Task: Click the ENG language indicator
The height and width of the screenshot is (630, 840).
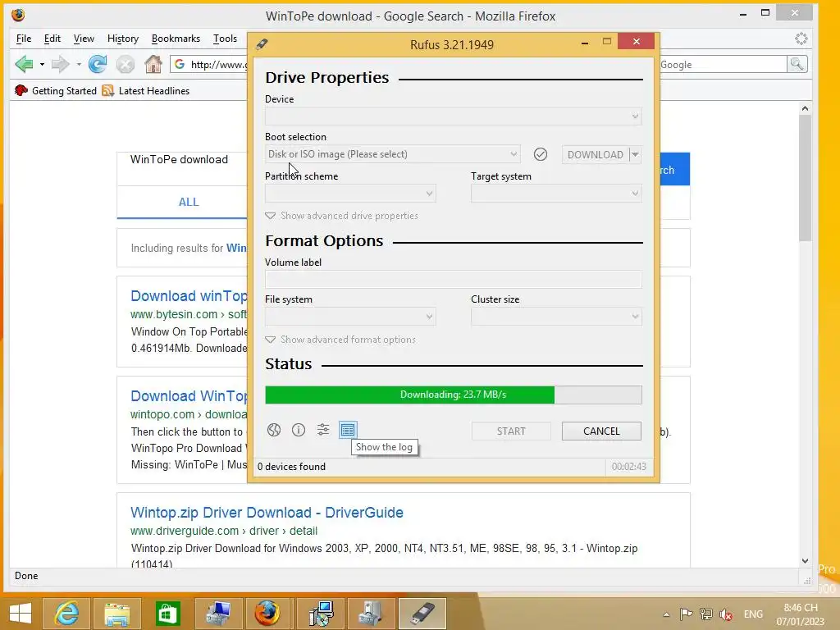Action: point(753,614)
